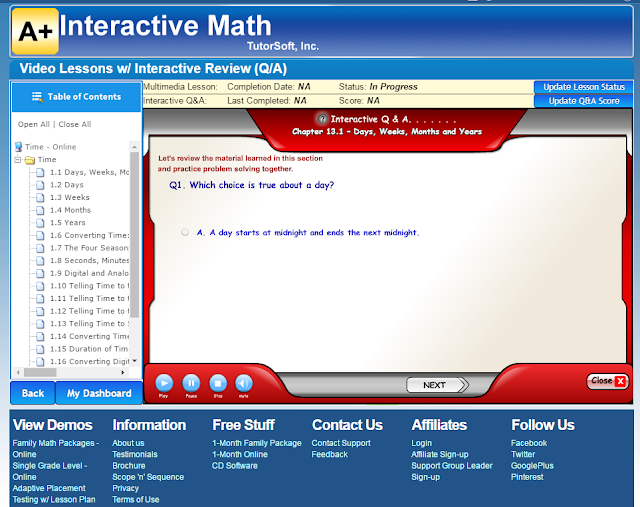Open lesson 1.16 Converting Digital
The width and height of the screenshot is (640, 507).
click(x=89, y=362)
